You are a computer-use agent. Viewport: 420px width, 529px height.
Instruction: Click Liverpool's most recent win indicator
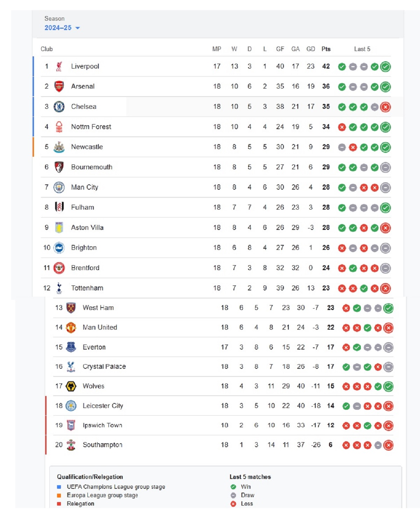click(385, 66)
